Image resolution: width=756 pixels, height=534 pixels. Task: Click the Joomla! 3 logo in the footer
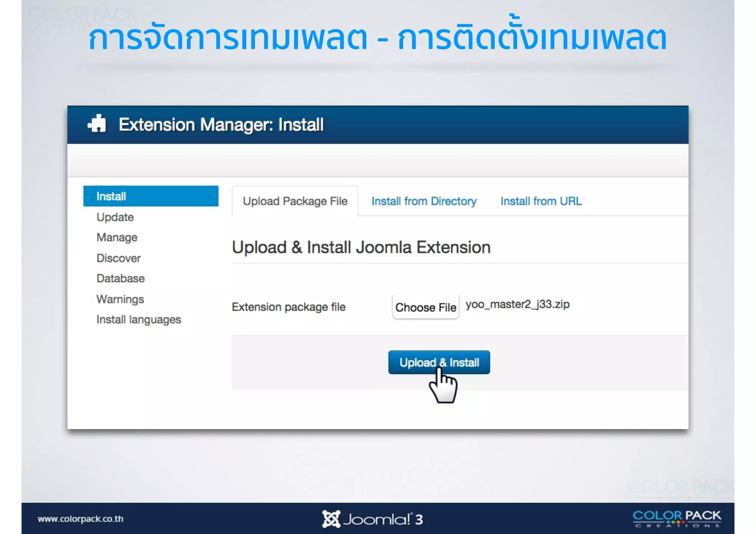[x=372, y=519]
